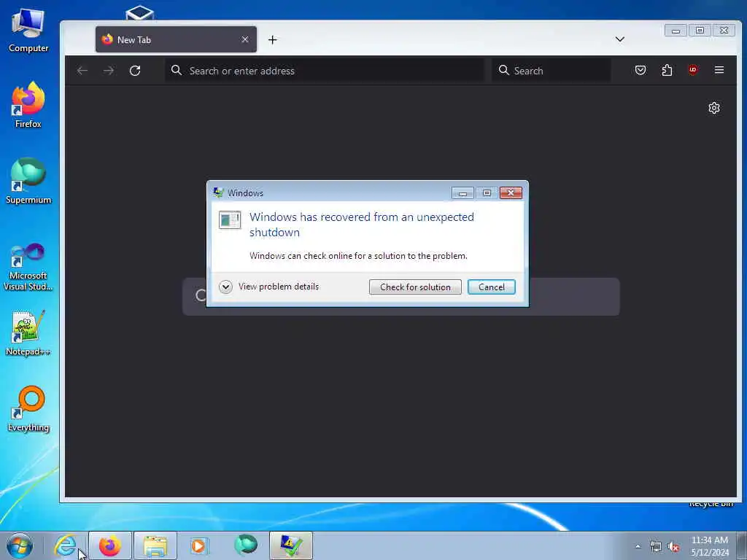The image size is (747, 560).
Task: Open New Tab personalize gear icon
Action: click(x=713, y=108)
